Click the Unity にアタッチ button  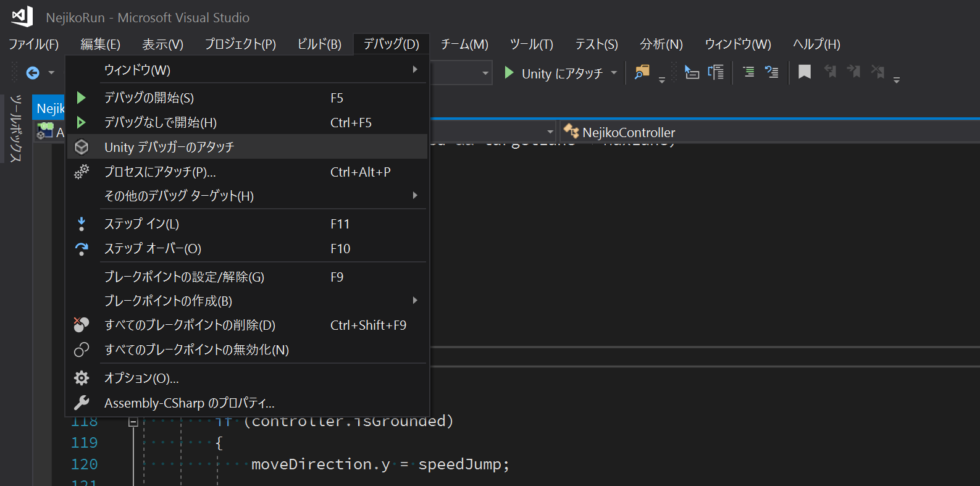point(553,73)
